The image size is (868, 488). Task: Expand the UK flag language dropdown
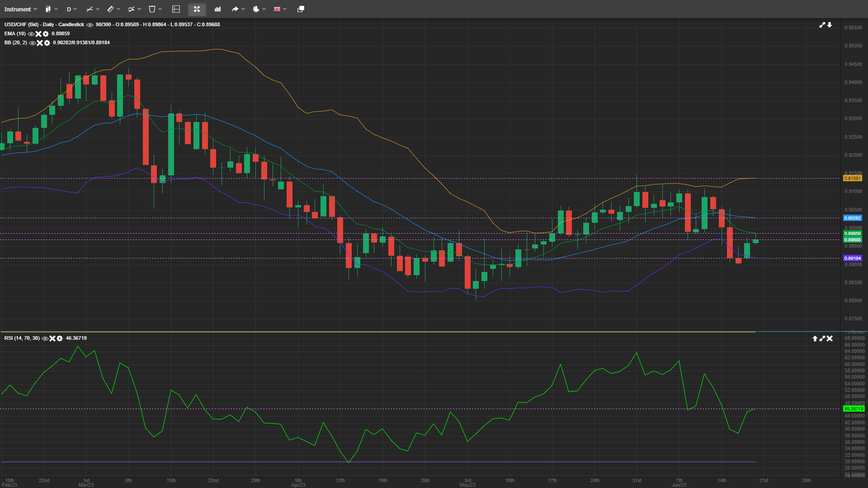pos(280,9)
